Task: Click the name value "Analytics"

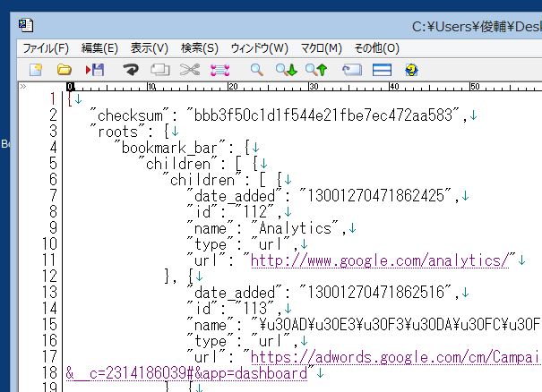Action: click(x=295, y=228)
